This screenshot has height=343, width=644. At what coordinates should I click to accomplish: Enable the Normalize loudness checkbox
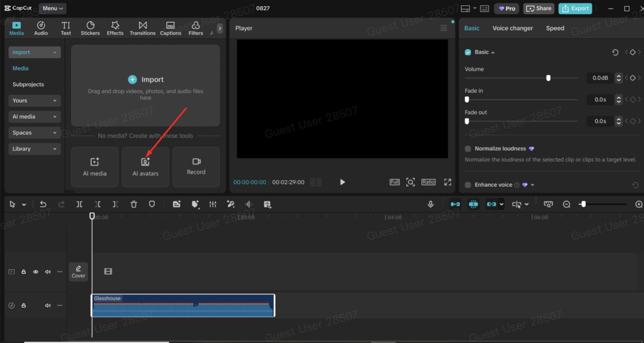[x=468, y=149]
